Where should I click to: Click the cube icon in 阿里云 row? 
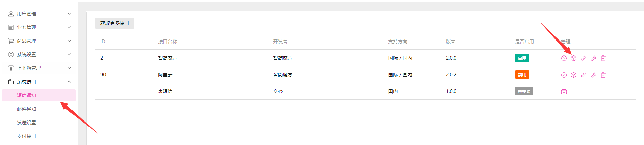(x=574, y=75)
